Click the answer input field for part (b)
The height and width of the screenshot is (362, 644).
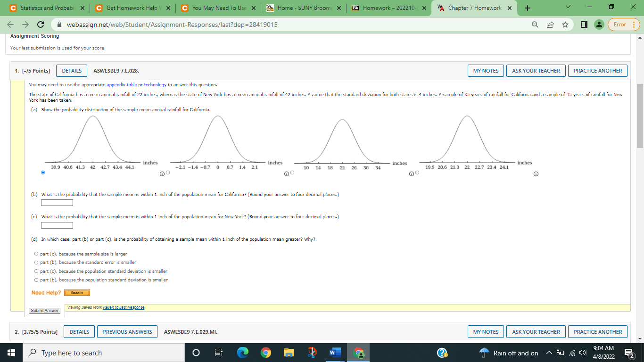57,202
